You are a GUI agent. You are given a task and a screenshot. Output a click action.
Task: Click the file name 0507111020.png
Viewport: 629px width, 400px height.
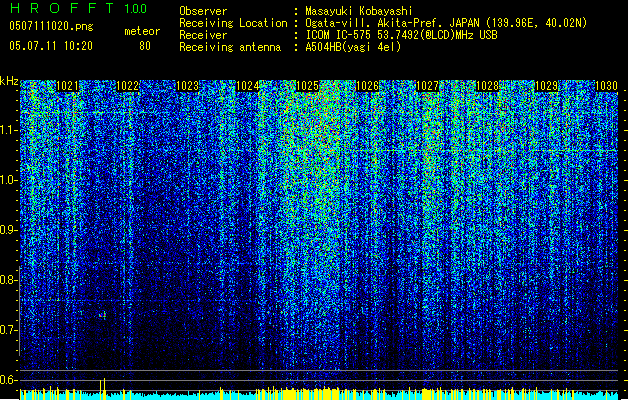(51, 26)
